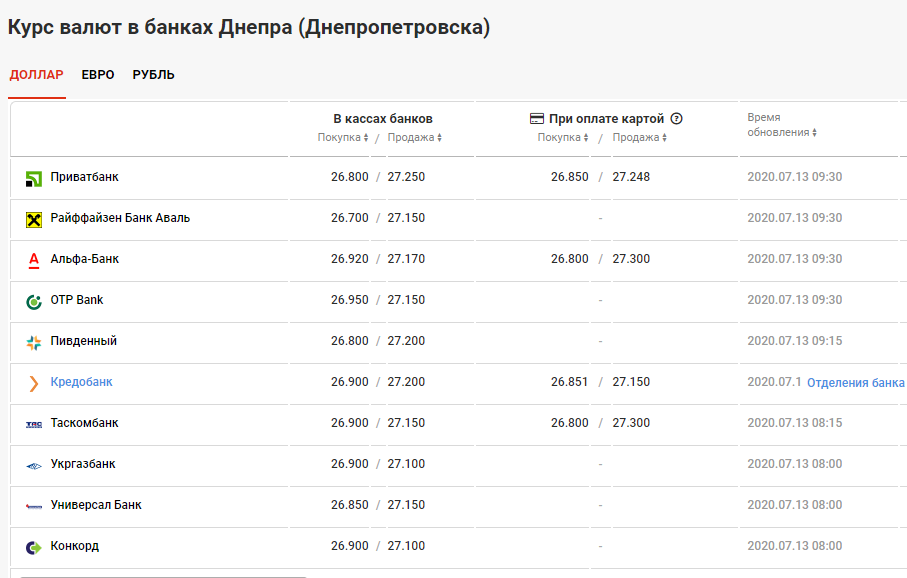Viewport: 907px width, 578px height.
Task: Open the Кредобанк link
Action: (82, 382)
